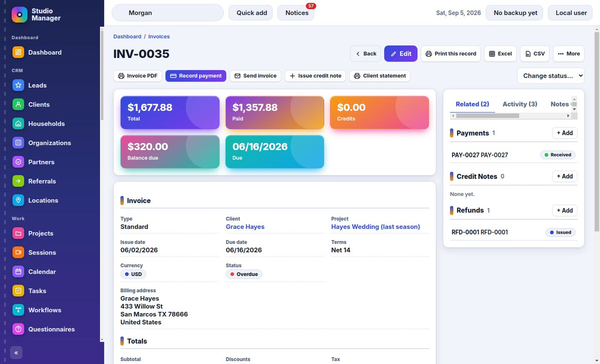The image size is (600, 364).
Task: Select the Related (2) tab
Action: (x=472, y=104)
